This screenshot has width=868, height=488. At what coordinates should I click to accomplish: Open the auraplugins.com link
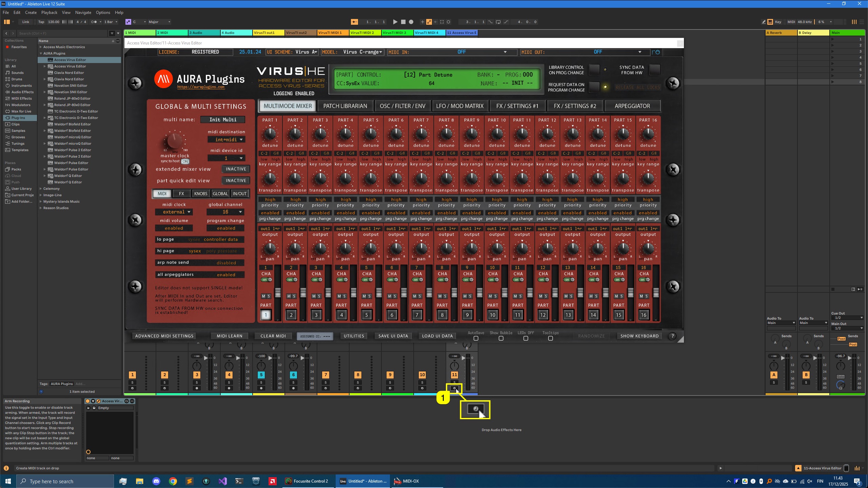201,87
